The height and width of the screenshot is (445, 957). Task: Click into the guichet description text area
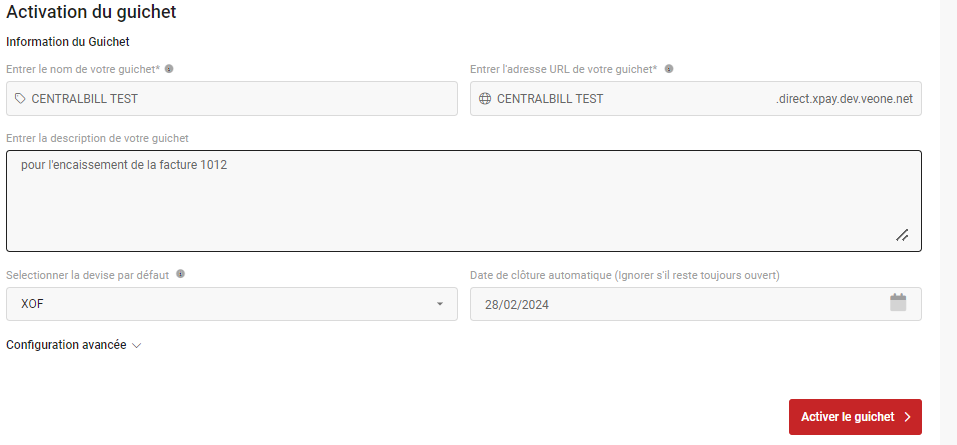coord(464,201)
